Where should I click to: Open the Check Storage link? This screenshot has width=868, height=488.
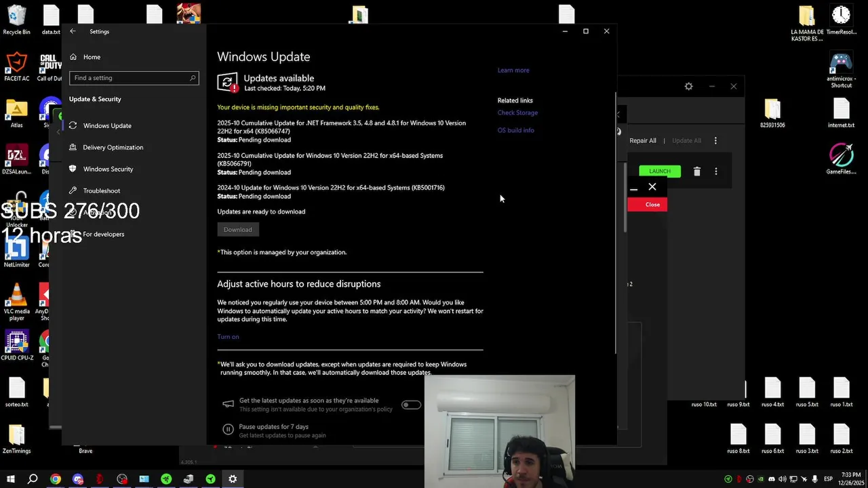517,113
